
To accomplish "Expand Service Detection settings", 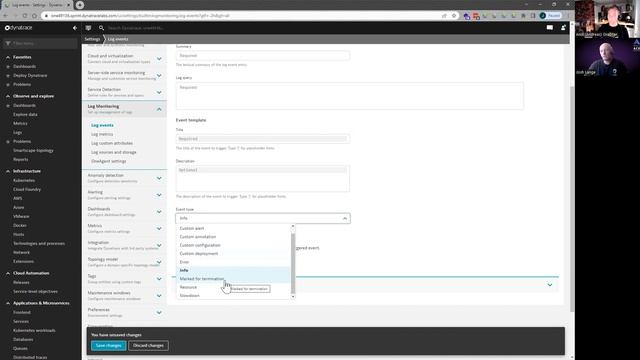I will [159, 92].
